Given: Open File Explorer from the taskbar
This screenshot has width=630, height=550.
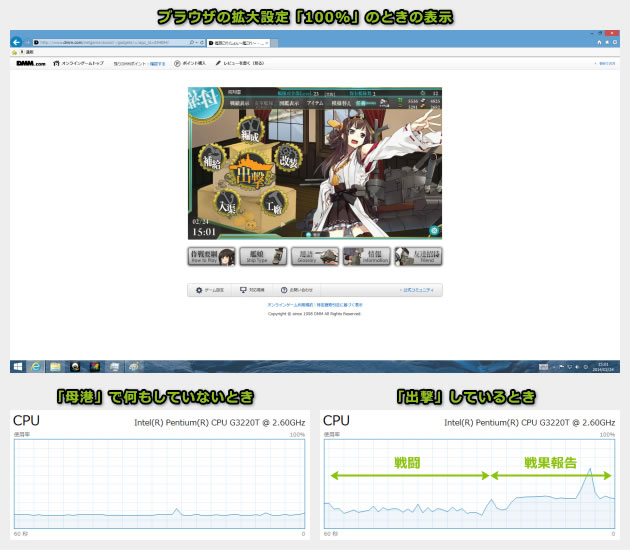Looking at the screenshot, I should [55, 366].
